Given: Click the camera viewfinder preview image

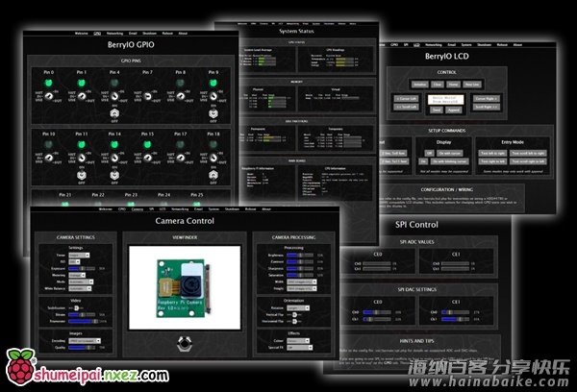Looking at the screenshot, I should (185, 287).
